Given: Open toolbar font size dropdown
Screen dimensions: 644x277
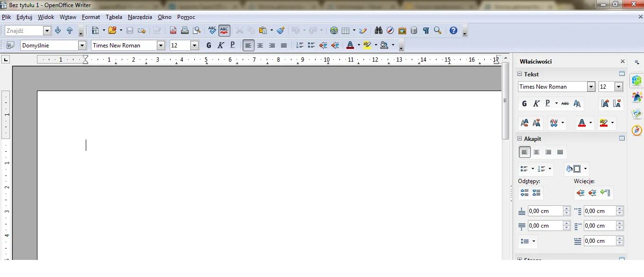Looking at the screenshot, I should pos(194,45).
